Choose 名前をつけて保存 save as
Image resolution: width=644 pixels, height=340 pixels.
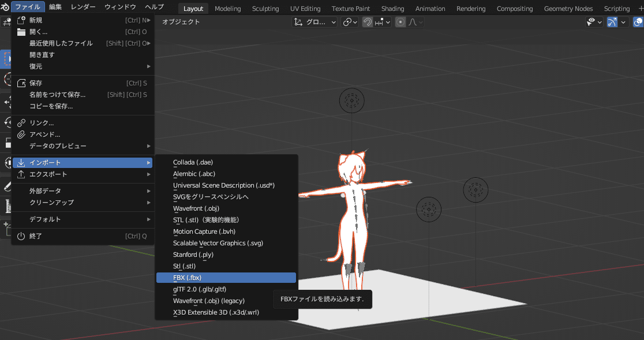click(x=83, y=95)
